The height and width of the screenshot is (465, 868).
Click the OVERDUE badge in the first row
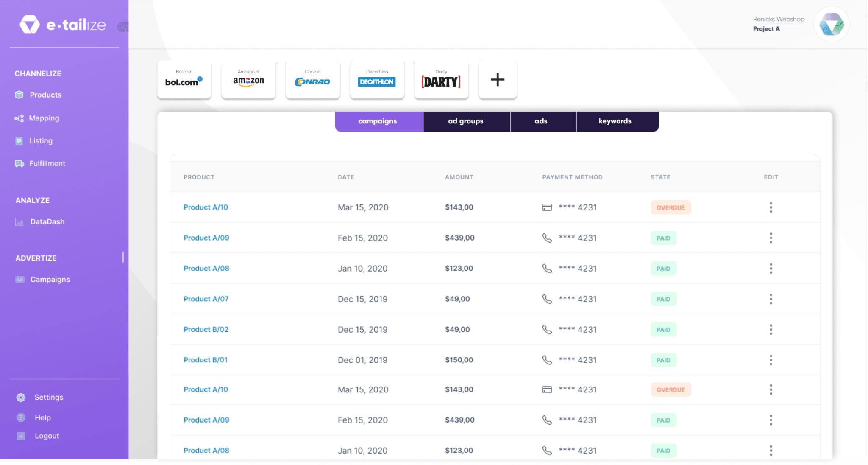pos(670,207)
